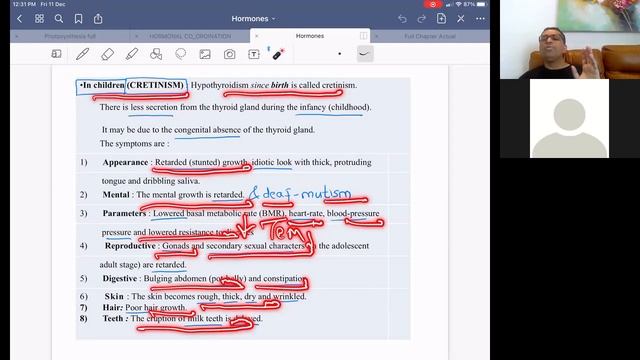Go back with the left chevron
Image resolution: width=640 pixels, height=360 pixels.
pos(20,19)
